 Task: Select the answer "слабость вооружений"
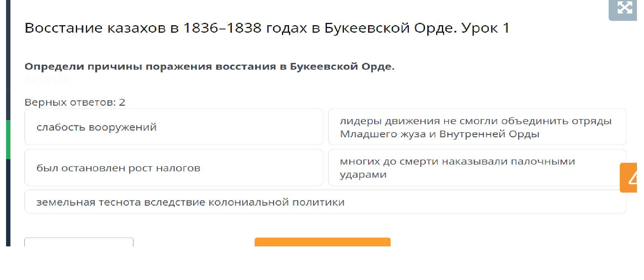point(174,127)
